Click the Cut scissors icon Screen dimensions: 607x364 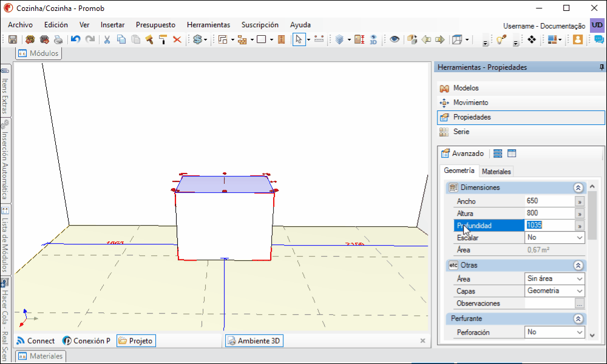(107, 39)
